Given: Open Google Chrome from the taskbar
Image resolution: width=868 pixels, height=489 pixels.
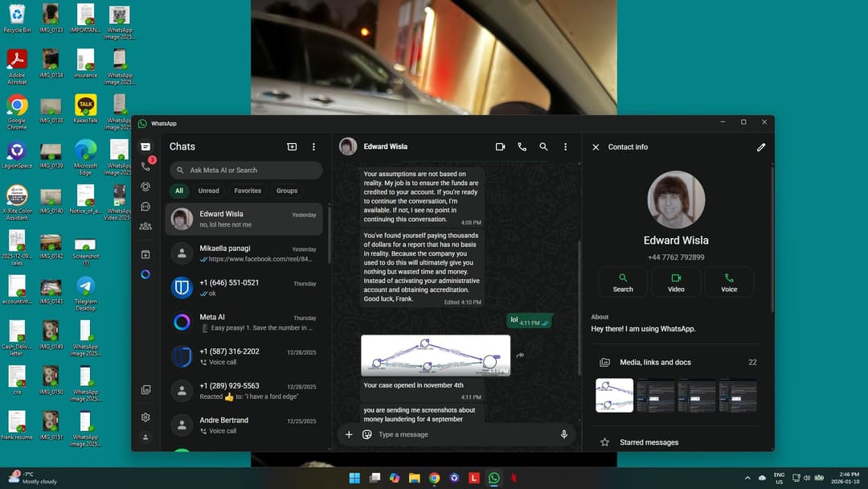Looking at the screenshot, I should 435,478.
